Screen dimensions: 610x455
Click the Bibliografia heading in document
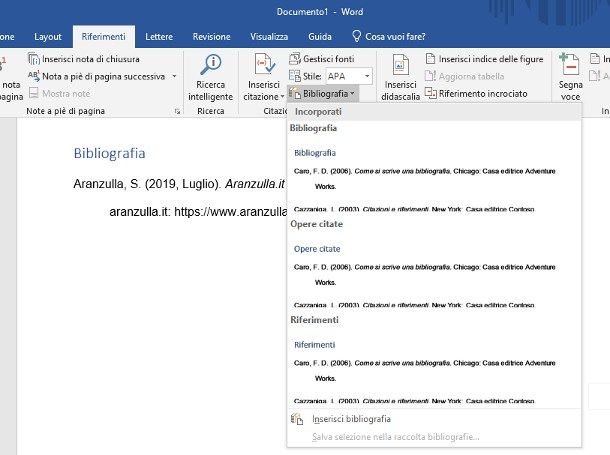pyautogui.click(x=109, y=153)
